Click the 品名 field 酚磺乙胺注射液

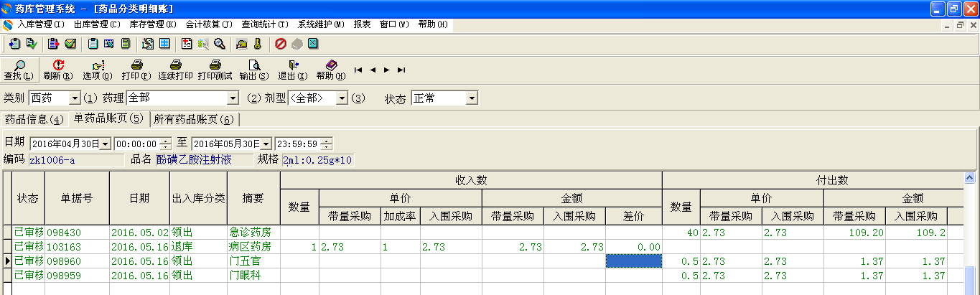click(x=204, y=159)
